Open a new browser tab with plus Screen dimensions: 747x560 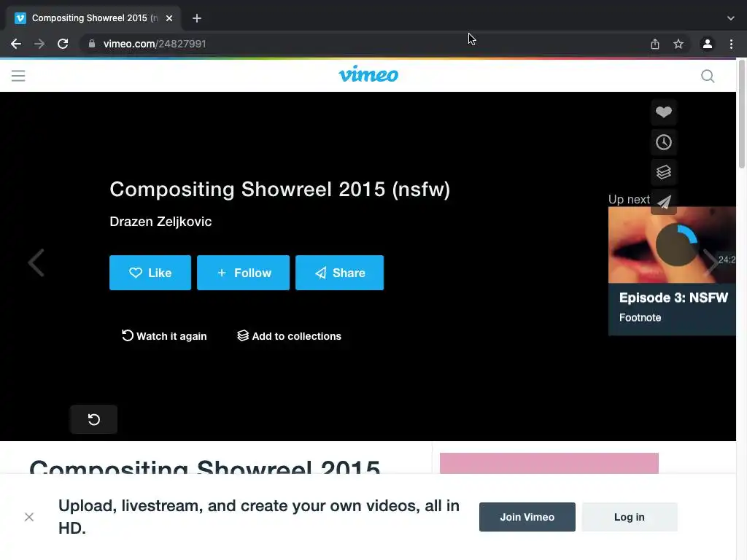[197, 18]
